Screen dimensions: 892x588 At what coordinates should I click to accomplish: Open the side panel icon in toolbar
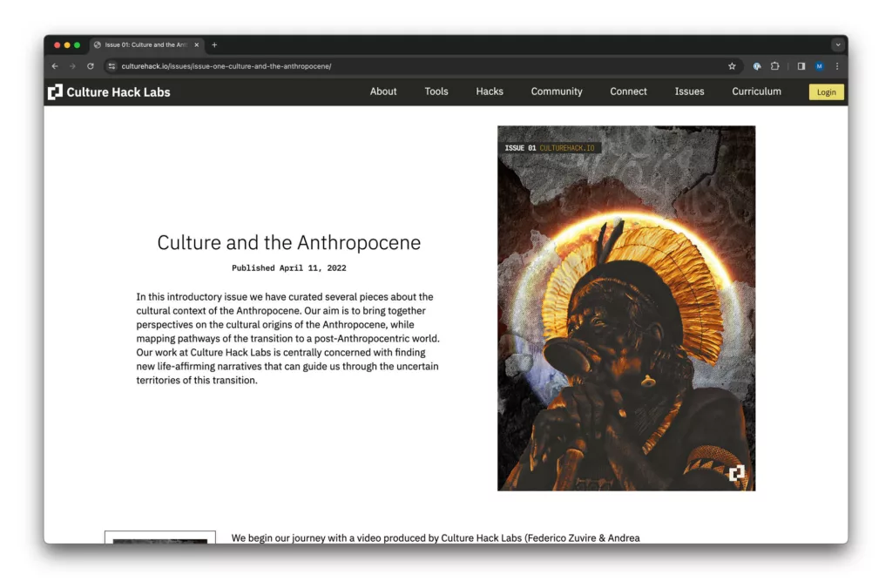click(x=801, y=66)
